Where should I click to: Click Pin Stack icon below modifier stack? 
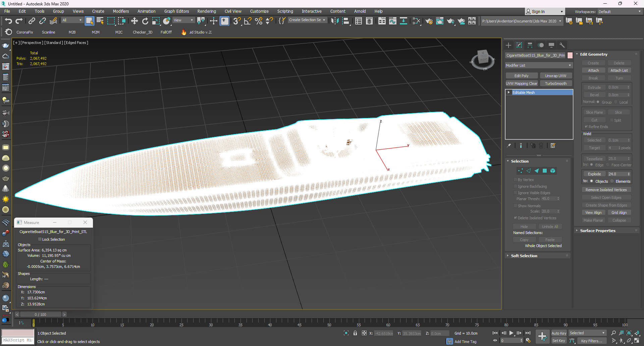tap(509, 146)
